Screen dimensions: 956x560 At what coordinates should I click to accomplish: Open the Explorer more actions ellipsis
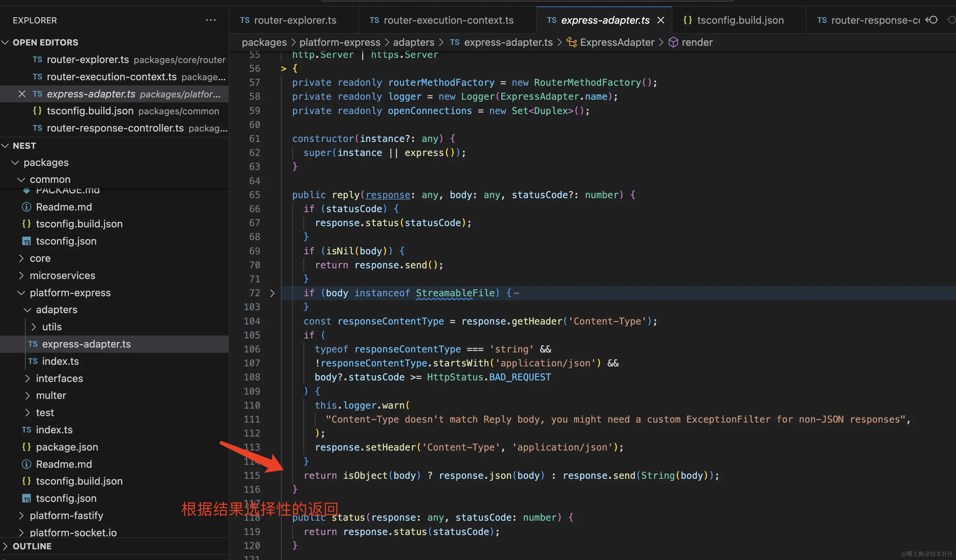point(210,20)
